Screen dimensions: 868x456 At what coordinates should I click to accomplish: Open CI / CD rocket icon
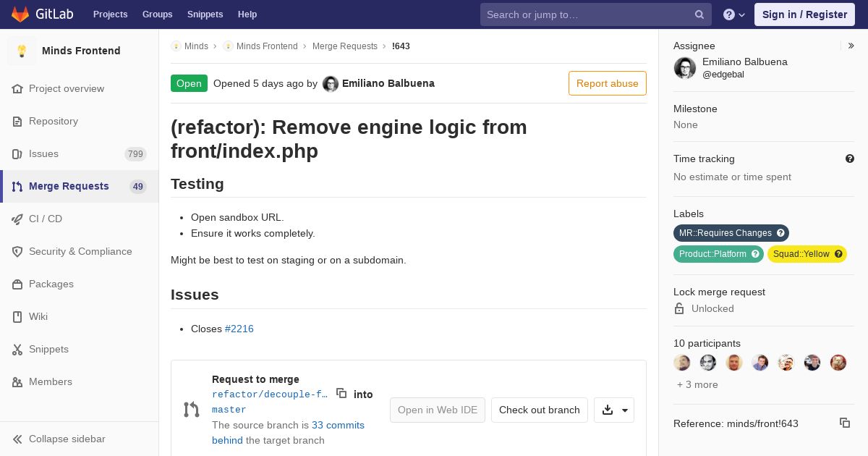tap(17, 219)
